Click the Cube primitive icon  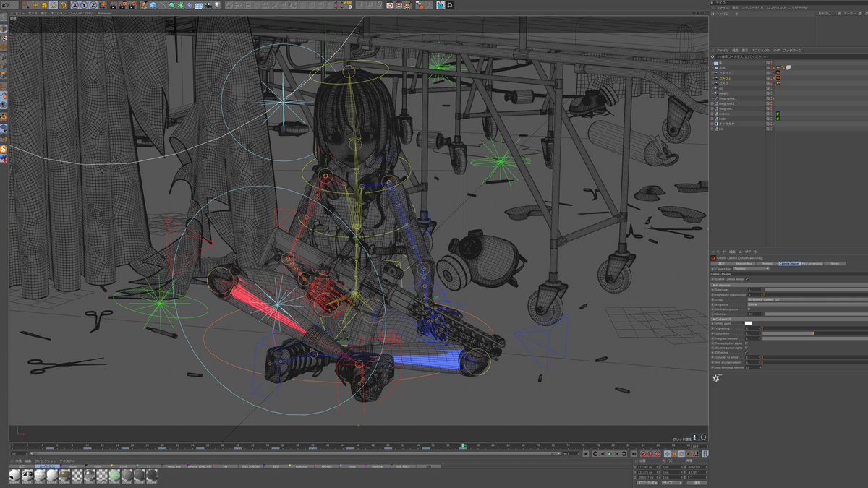pos(153,5)
